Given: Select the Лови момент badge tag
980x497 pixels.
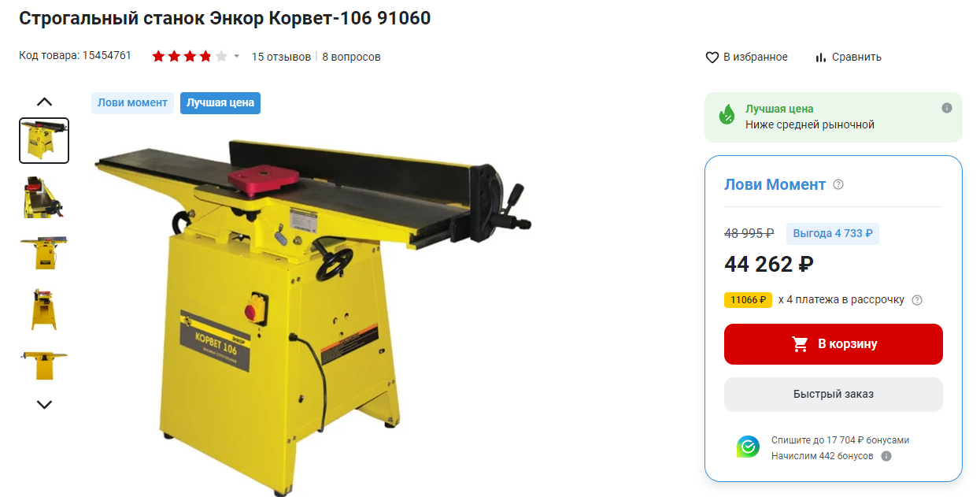Looking at the screenshot, I should pos(132,103).
